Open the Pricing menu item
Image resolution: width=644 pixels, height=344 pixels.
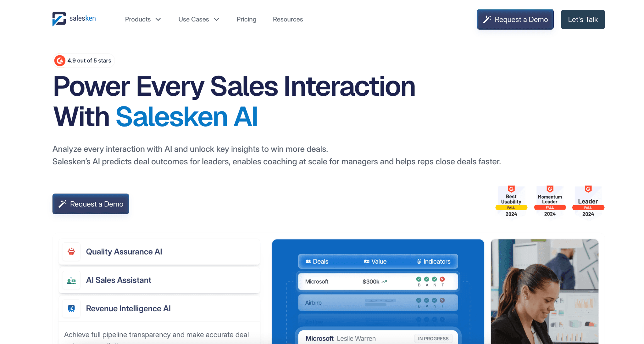tap(246, 19)
